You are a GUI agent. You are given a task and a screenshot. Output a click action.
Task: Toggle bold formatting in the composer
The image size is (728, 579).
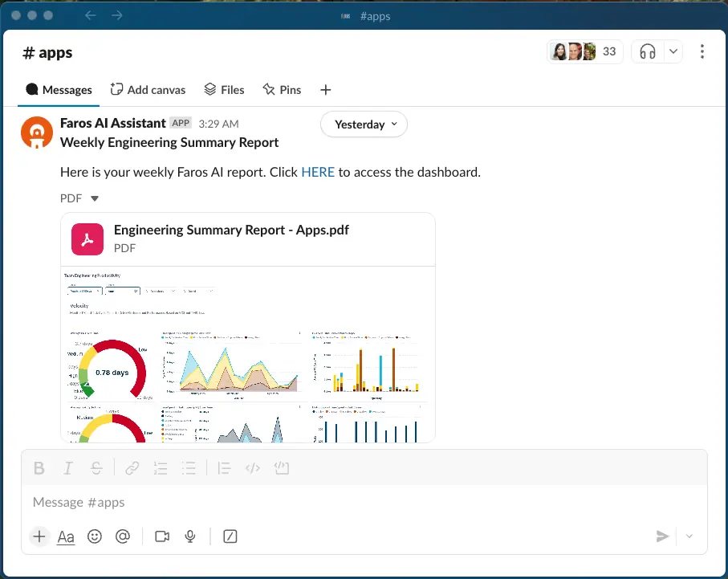pyautogui.click(x=39, y=467)
